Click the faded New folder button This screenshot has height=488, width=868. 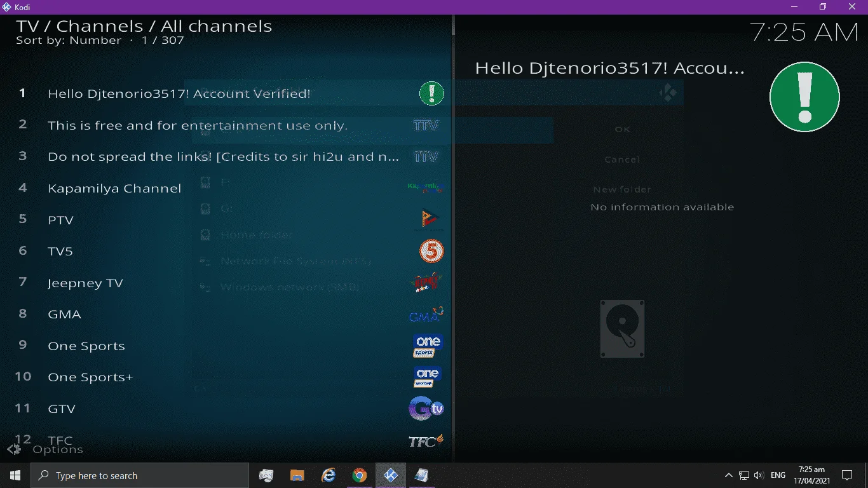tap(622, 189)
